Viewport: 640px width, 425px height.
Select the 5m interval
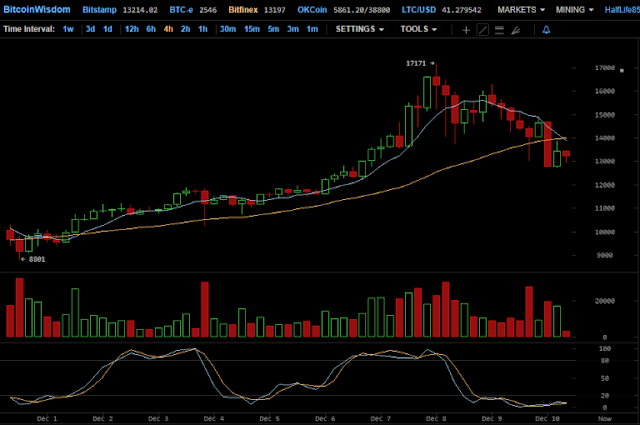(x=273, y=29)
